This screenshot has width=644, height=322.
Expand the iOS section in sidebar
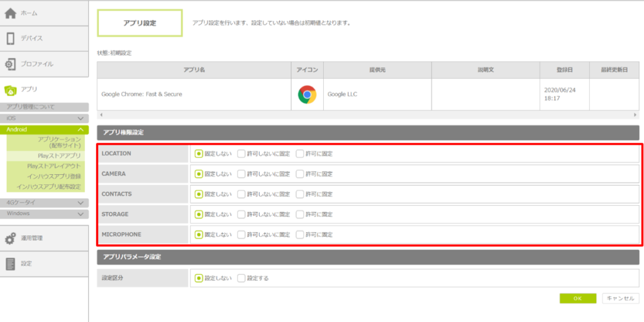point(80,118)
